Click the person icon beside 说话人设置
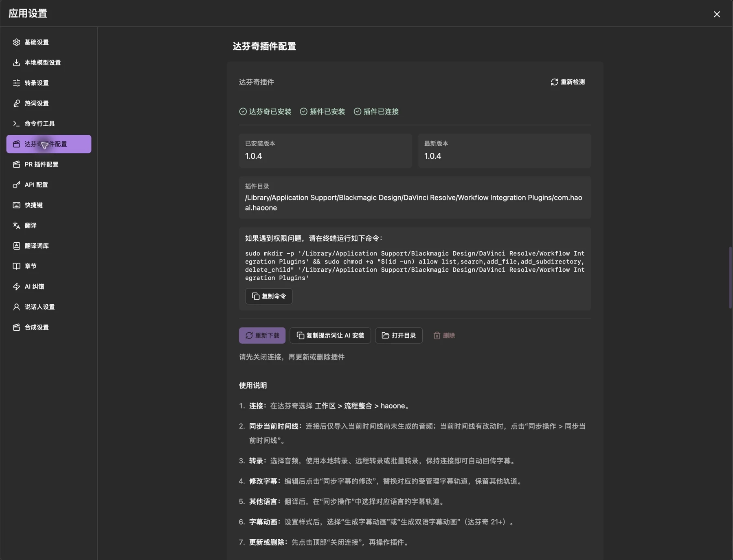733x560 pixels. [x=16, y=307]
